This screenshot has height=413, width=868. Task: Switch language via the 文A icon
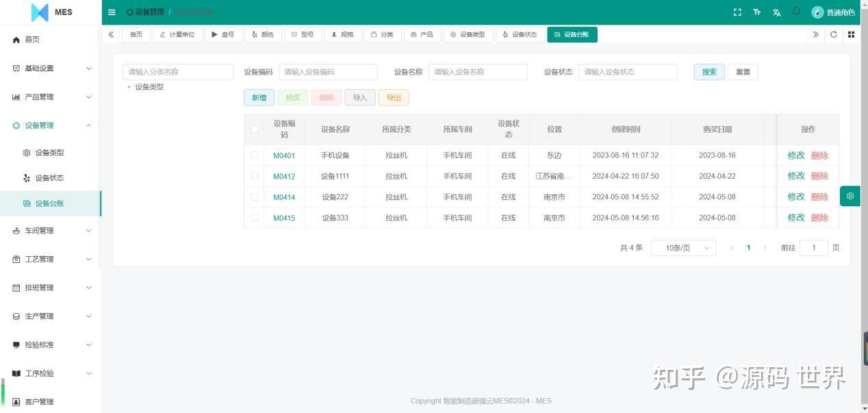[776, 12]
